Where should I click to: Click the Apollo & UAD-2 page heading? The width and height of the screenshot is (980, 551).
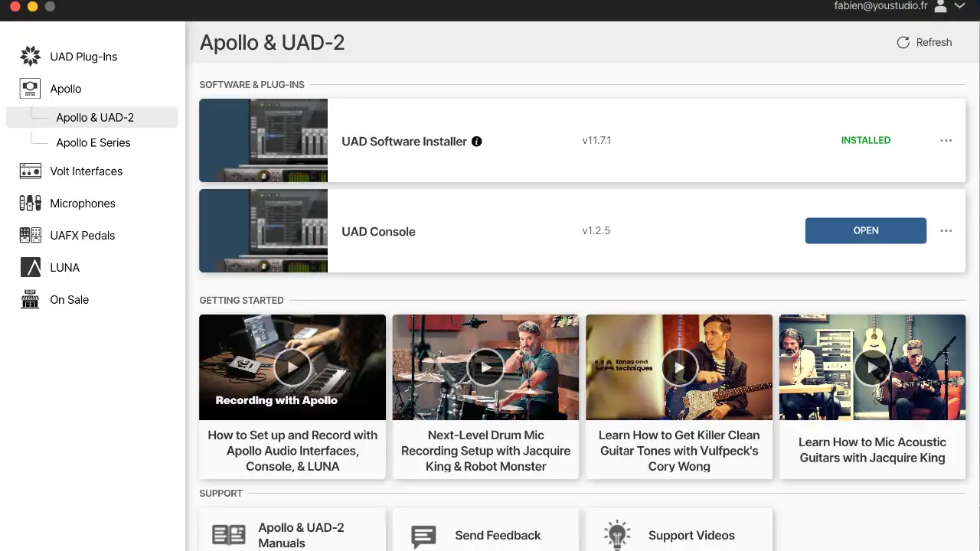pyautogui.click(x=273, y=42)
